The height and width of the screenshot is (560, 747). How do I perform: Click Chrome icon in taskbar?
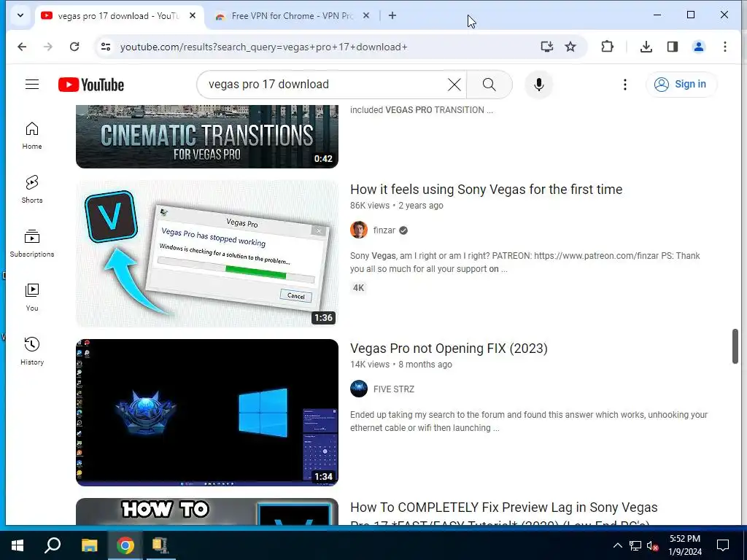(125, 545)
